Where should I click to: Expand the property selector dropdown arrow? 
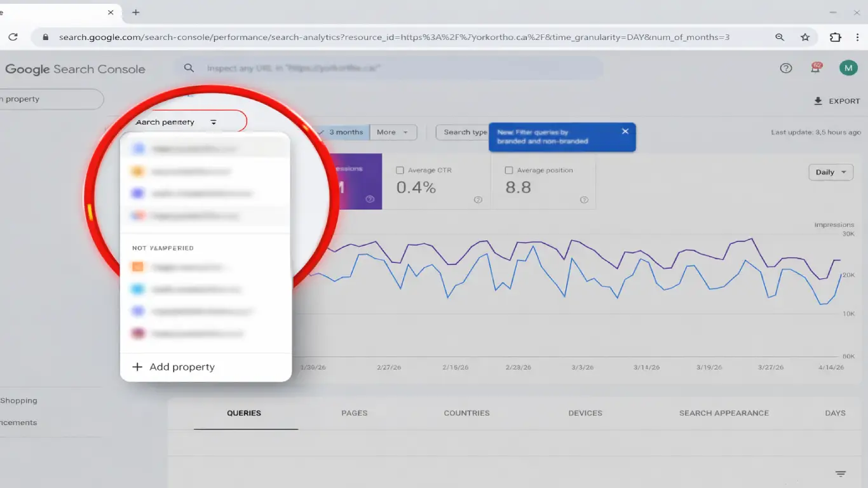coord(214,122)
